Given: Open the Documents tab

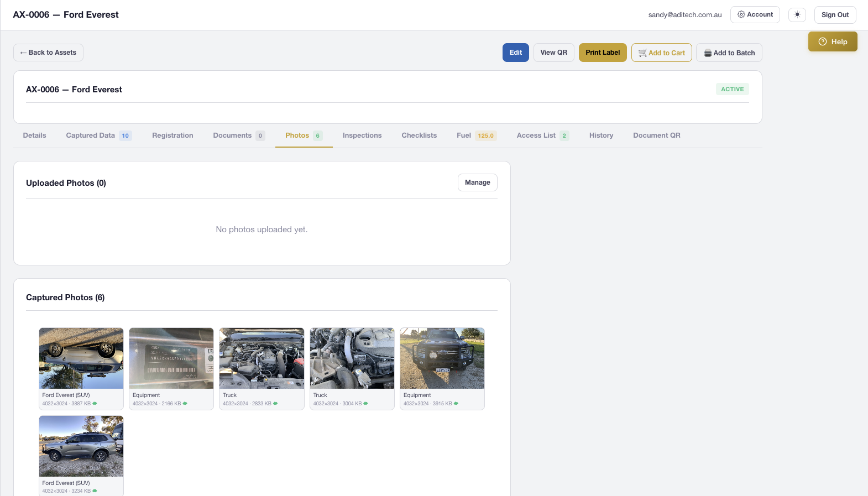Looking at the screenshot, I should pos(239,135).
